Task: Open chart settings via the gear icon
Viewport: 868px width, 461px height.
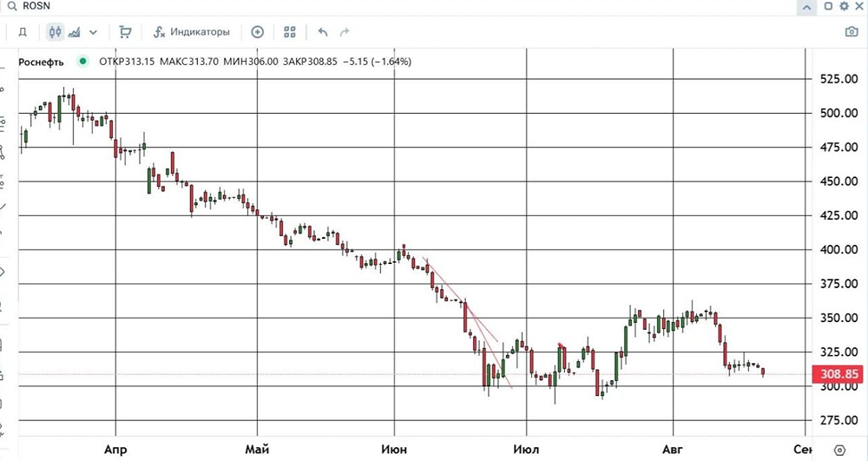Action: 844,6
